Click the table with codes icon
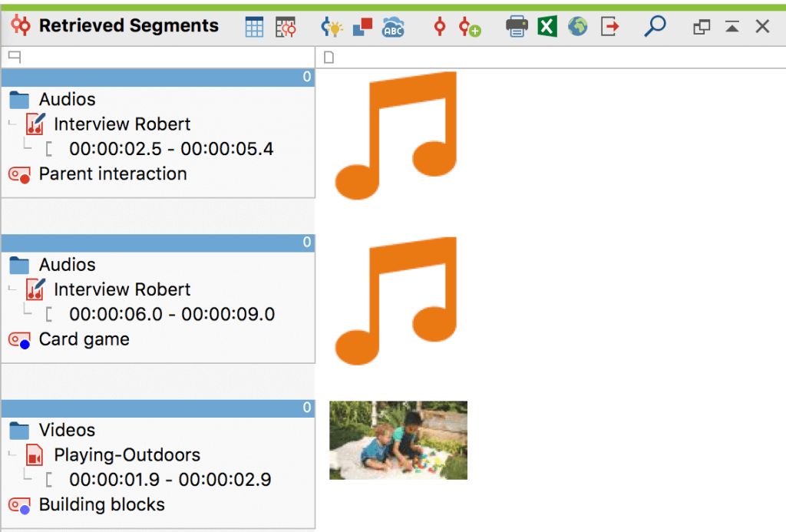This screenshot has width=786, height=532. 286,27
